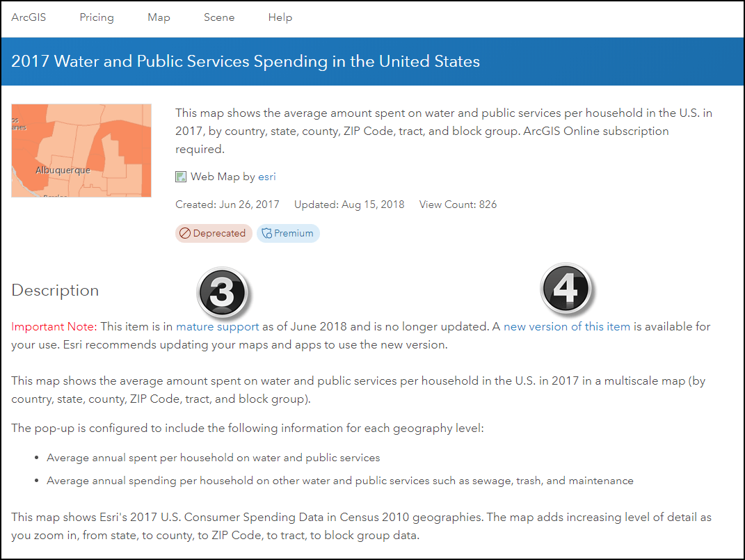Click the 'View Count: 826' text
This screenshot has height=560, width=745.
[x=458, y=205]
